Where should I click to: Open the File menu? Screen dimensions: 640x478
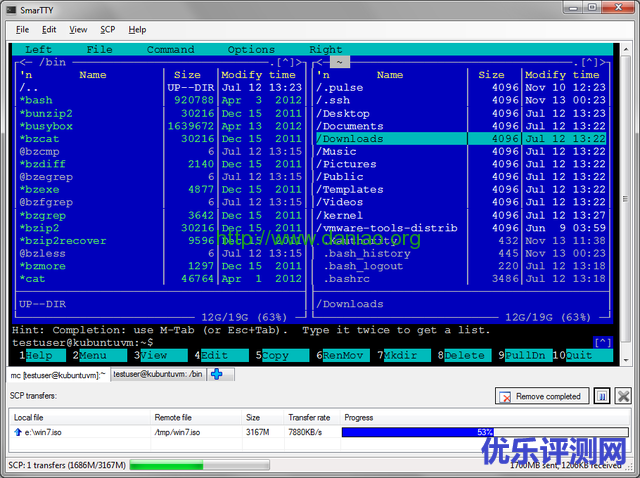22,30
